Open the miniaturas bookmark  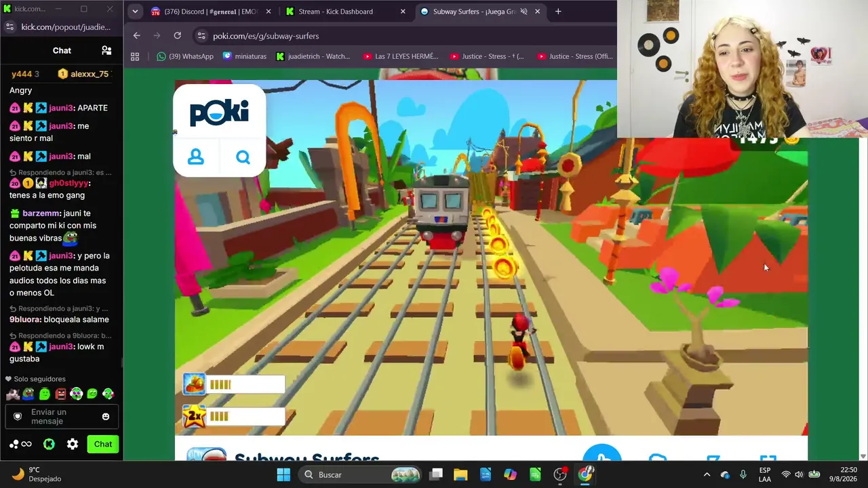pos(244,56)
